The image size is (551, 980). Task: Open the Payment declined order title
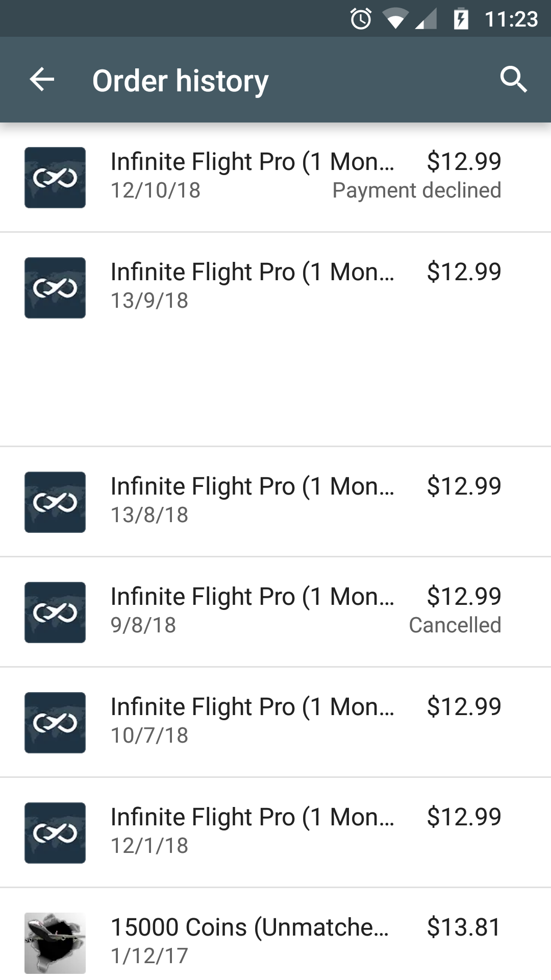coord(252,162)
